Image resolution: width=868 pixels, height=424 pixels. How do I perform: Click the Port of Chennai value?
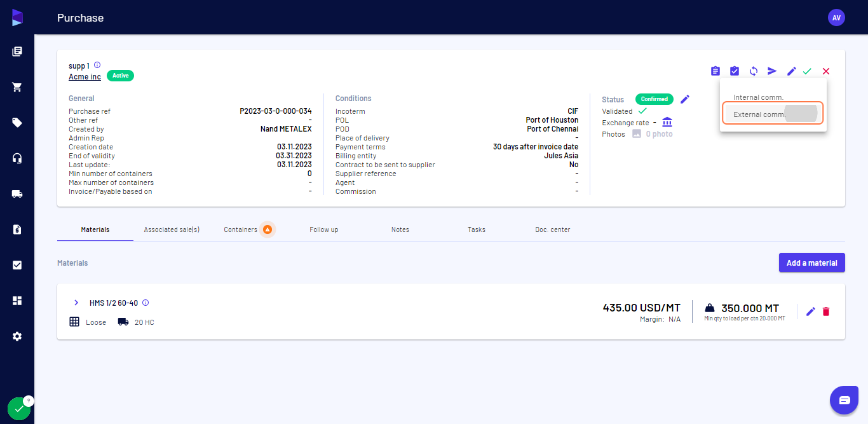pyautogui.click(x=553, y=129)
